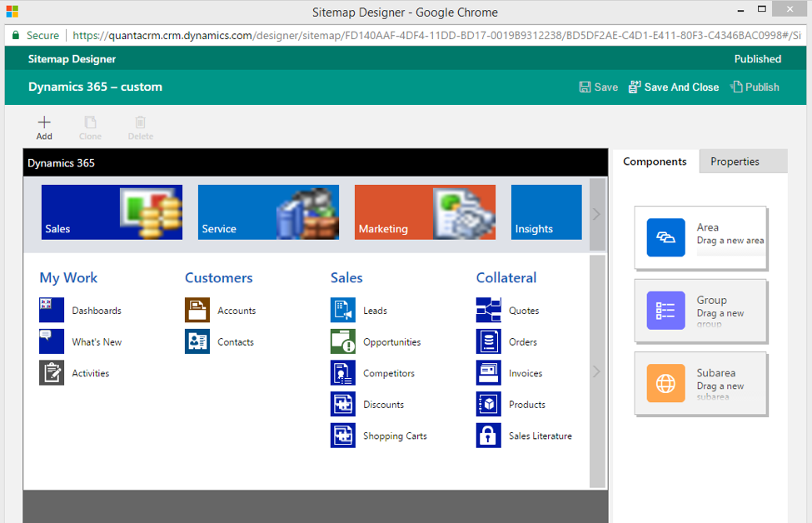
Task: Click the browser URL address bar
Action: tap(436, 35)
